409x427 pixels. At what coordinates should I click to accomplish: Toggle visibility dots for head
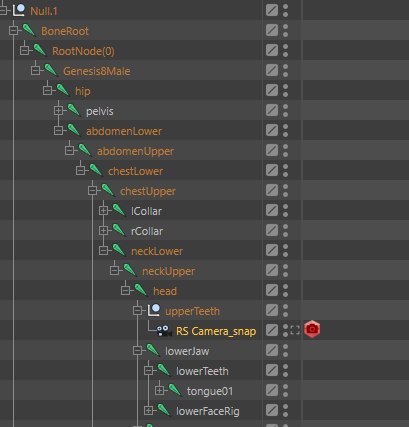(285, 290)
